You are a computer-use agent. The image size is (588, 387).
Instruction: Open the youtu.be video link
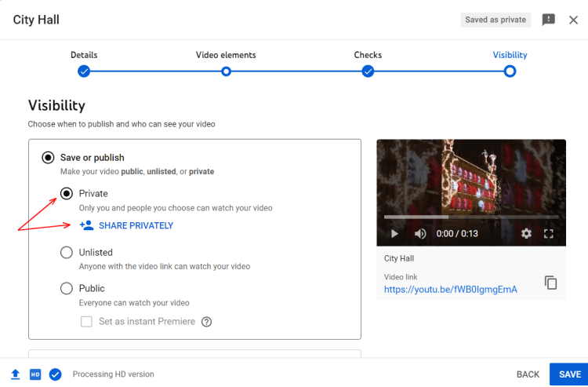pyautogui.click(x=450, y=290)
